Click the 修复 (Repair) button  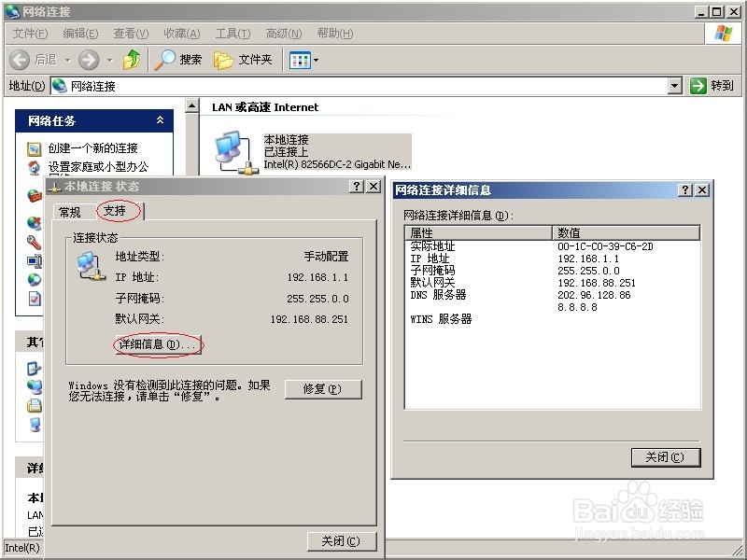coord(322,388)
